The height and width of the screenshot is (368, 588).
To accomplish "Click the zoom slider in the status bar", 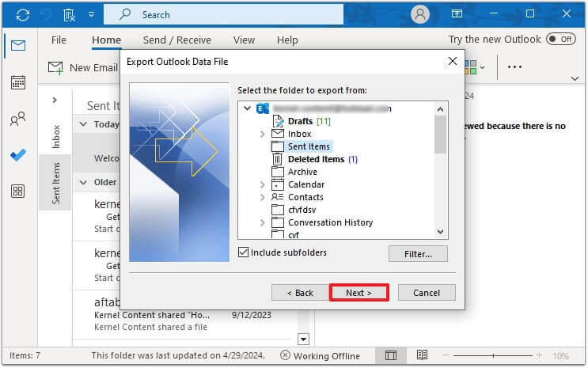I will click(493, 355).
